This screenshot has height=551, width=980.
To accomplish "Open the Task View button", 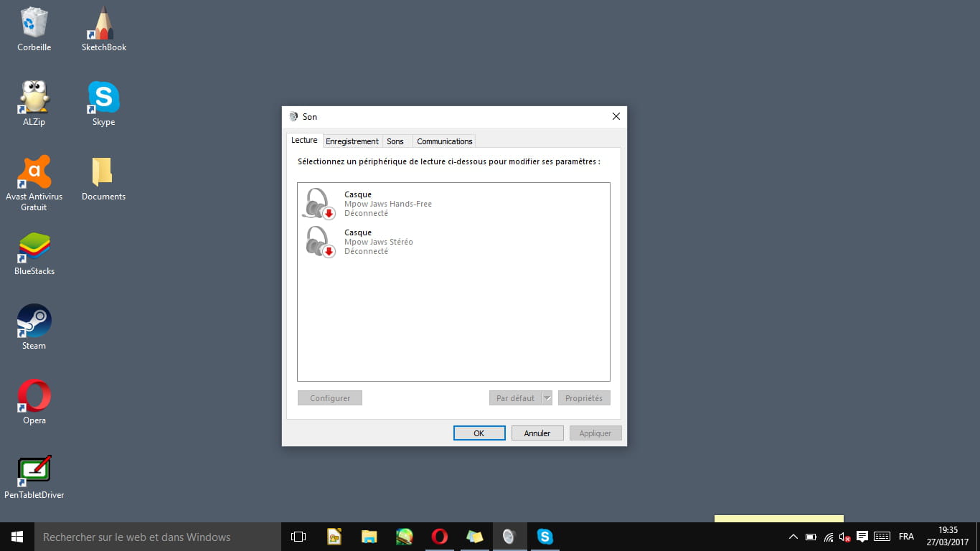I will point(298,537).
